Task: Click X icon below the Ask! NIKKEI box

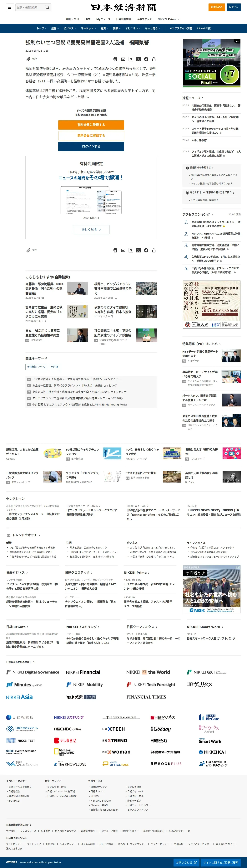Action: [138, 250]
